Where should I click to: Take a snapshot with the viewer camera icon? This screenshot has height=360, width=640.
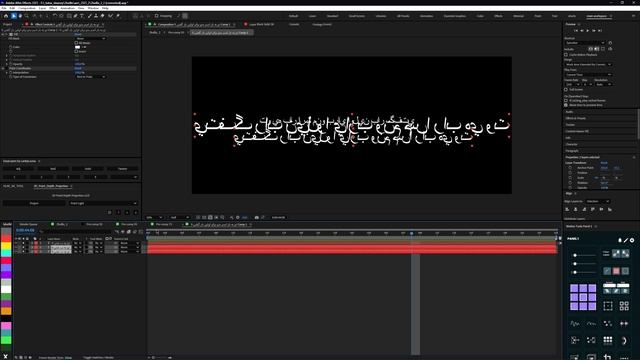(x=256, y=218)
